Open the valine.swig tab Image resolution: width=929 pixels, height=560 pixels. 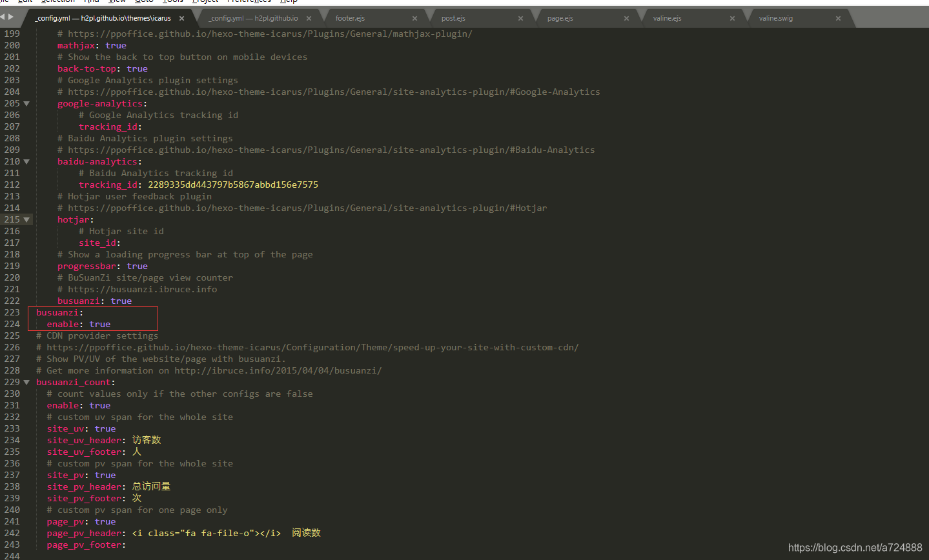pyautogui.click(x=776, y=18)
